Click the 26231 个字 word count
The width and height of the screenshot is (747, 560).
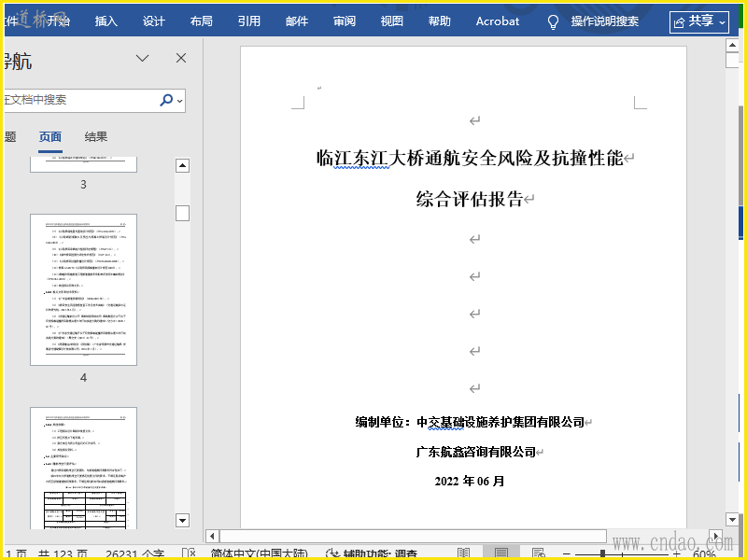(135, 554)
